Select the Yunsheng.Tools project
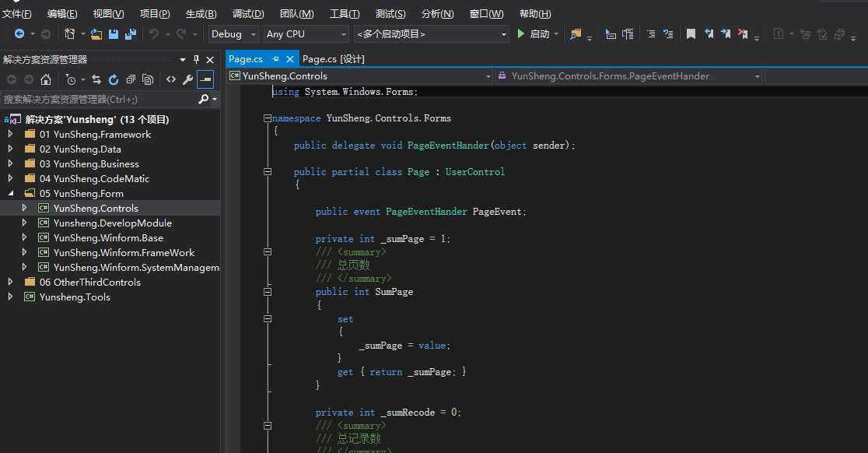 75,297
